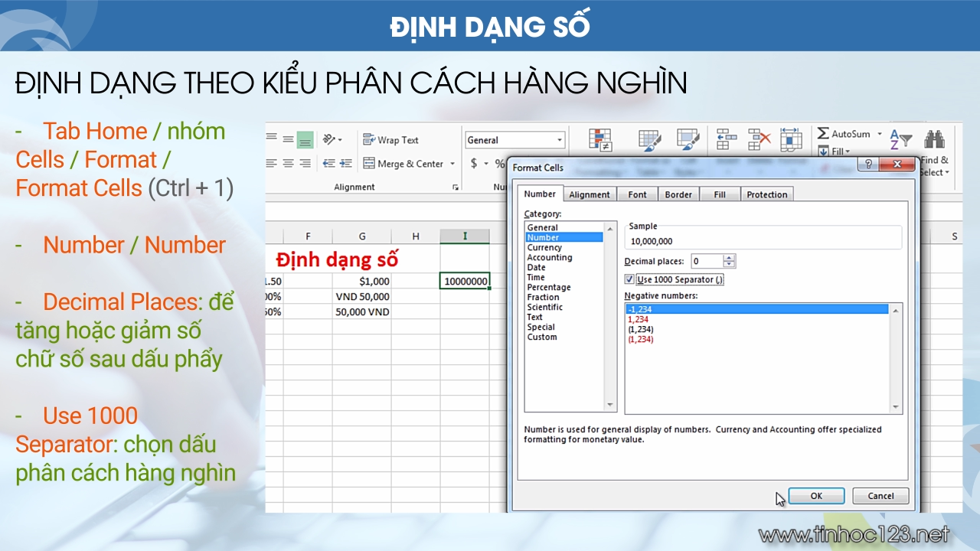
Task: Click the Format as Table icon
Action: click(649, 139)
